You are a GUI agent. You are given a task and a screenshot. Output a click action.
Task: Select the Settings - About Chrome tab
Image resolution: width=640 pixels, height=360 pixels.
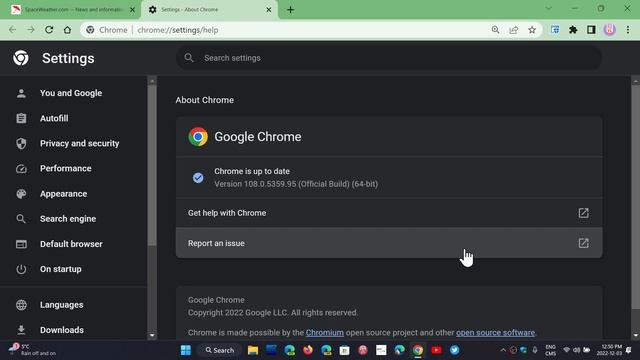(209, 10)
